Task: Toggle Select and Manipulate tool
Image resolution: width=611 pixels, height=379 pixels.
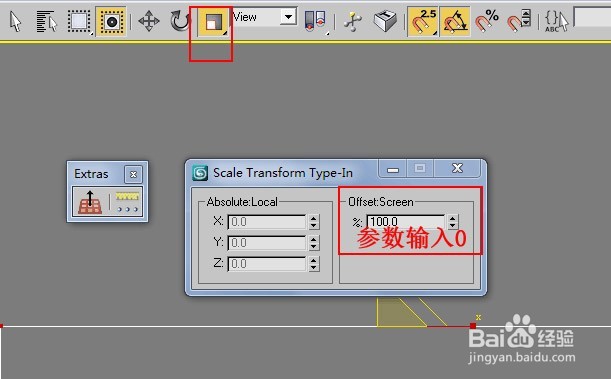Action: coord(353,21)
